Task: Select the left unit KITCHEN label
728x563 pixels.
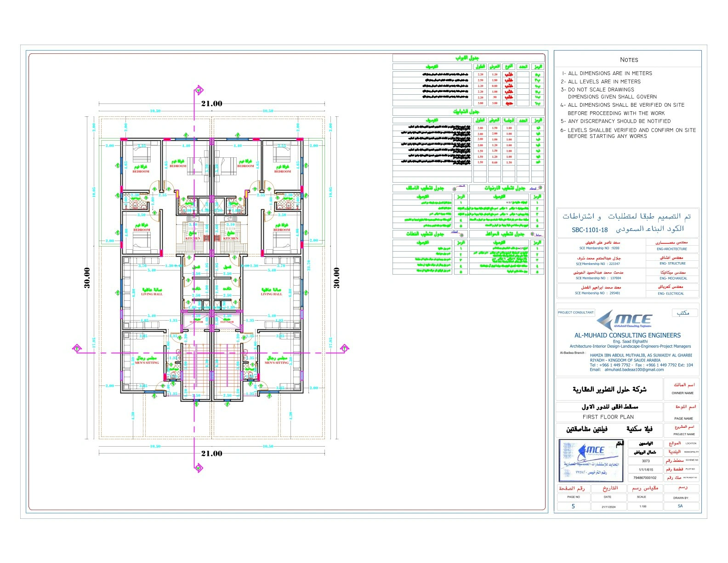Action: coord(193,238)
